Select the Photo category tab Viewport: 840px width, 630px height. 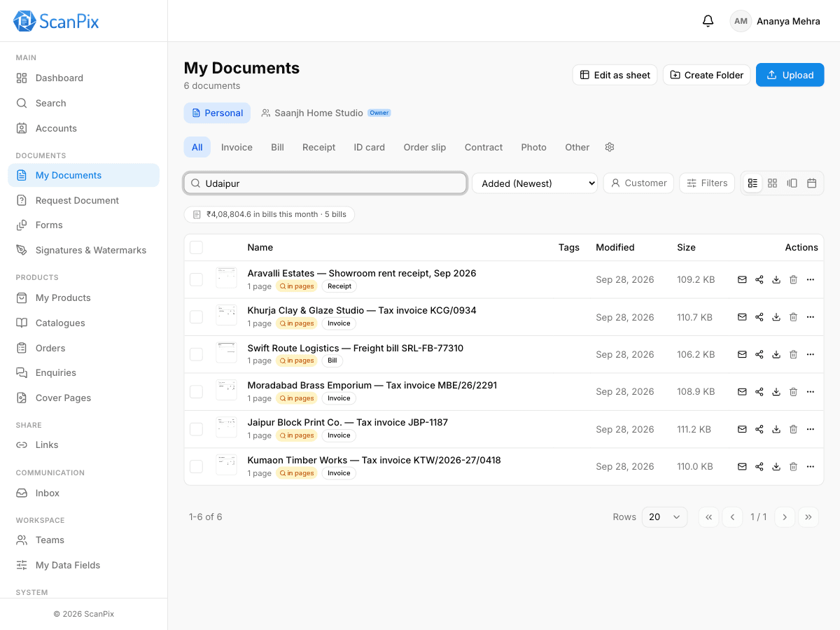click(x=533, y=147)
